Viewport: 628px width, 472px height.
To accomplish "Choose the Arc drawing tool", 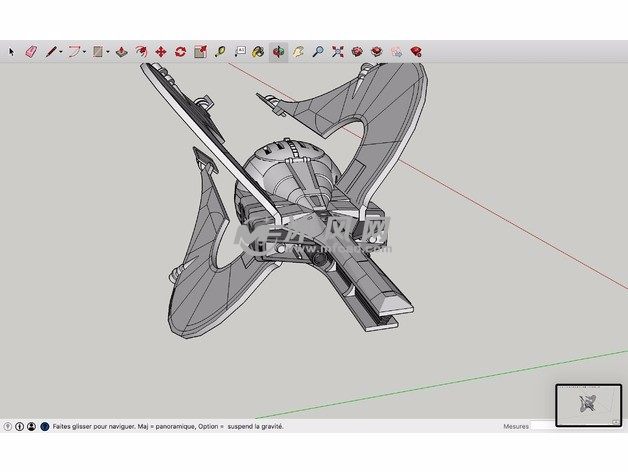I will pyautogui.click(x=73, y=51).
